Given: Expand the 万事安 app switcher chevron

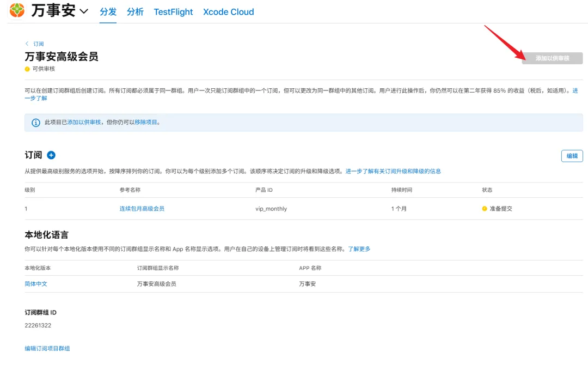Looking at the screenshot, I should click(x=84, y=11).
